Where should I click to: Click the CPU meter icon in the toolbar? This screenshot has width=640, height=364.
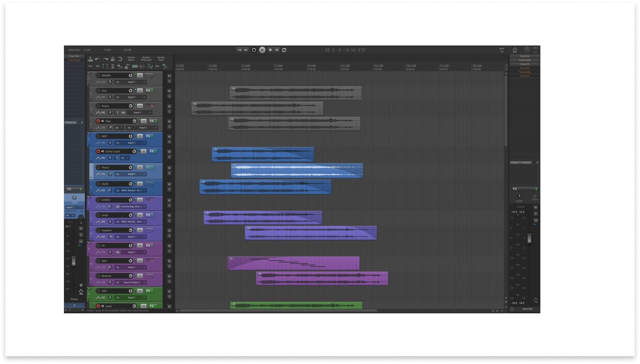point(90,66)
